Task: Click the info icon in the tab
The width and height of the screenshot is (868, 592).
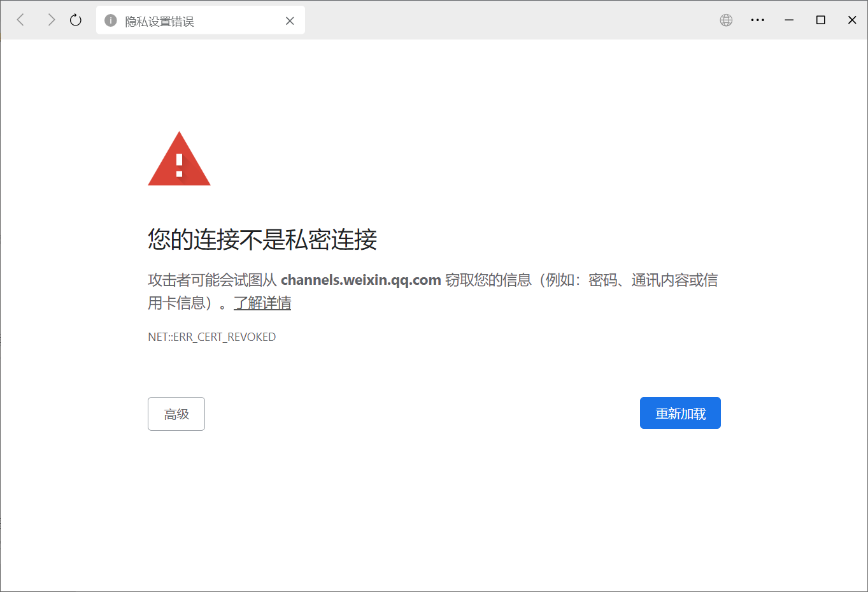Action: [x=111, y=20]
